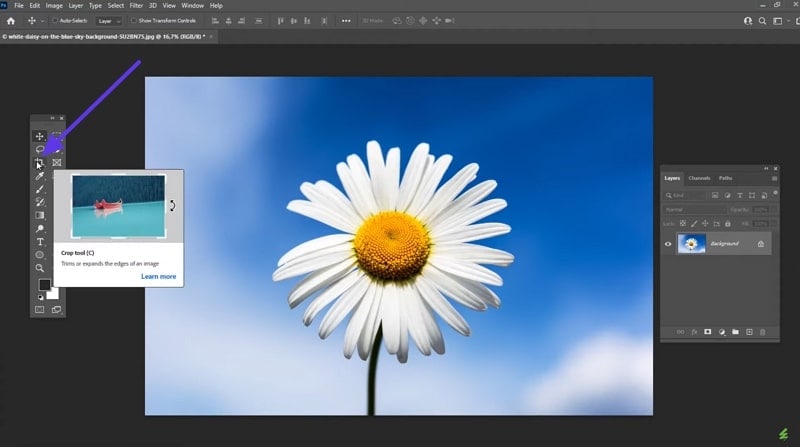Link layers using the chain icon
This screenshot has width=800, height=447.
coord(680,332)
